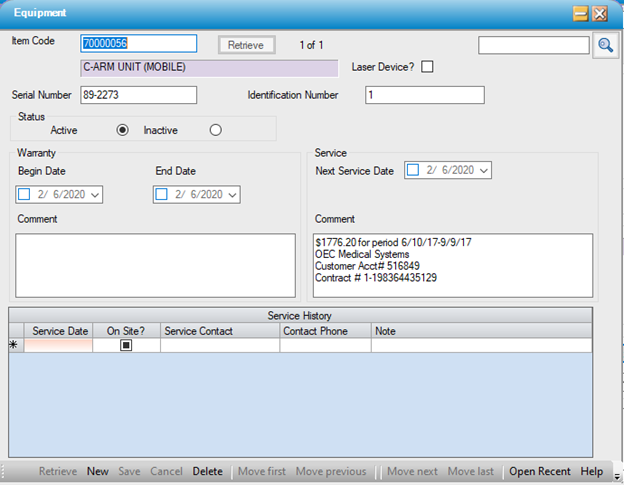Screen dimensions: 624x485
Task: Click New in the bottom toolbar
Action: pyautogui.click(x=97, y=471)
